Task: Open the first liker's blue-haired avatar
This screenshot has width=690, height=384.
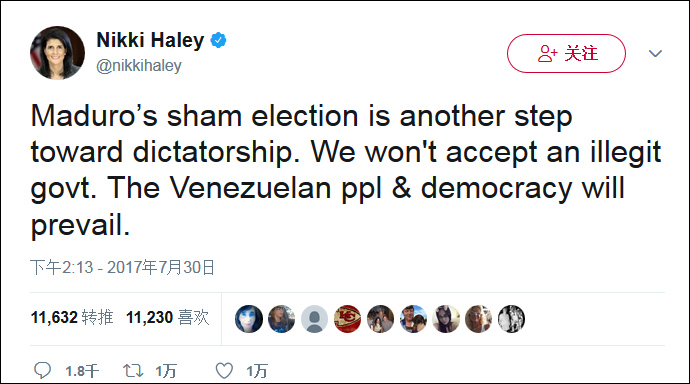Action: click(x=249, y=318)
